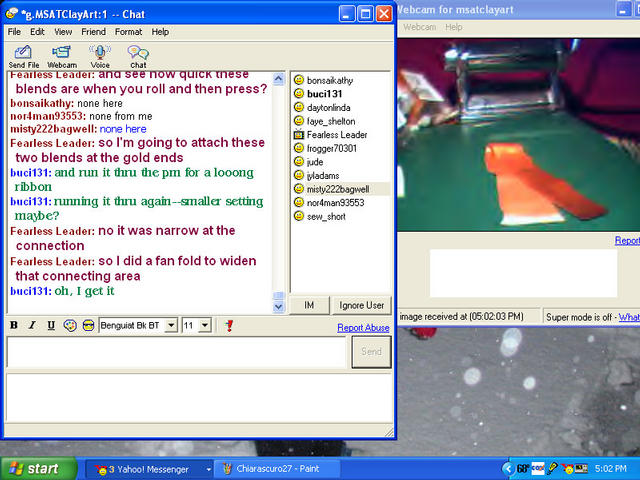This screenshot has height=480, width=640.
Task: Open the text color palette icon
Action: click(x=70, y=325)
